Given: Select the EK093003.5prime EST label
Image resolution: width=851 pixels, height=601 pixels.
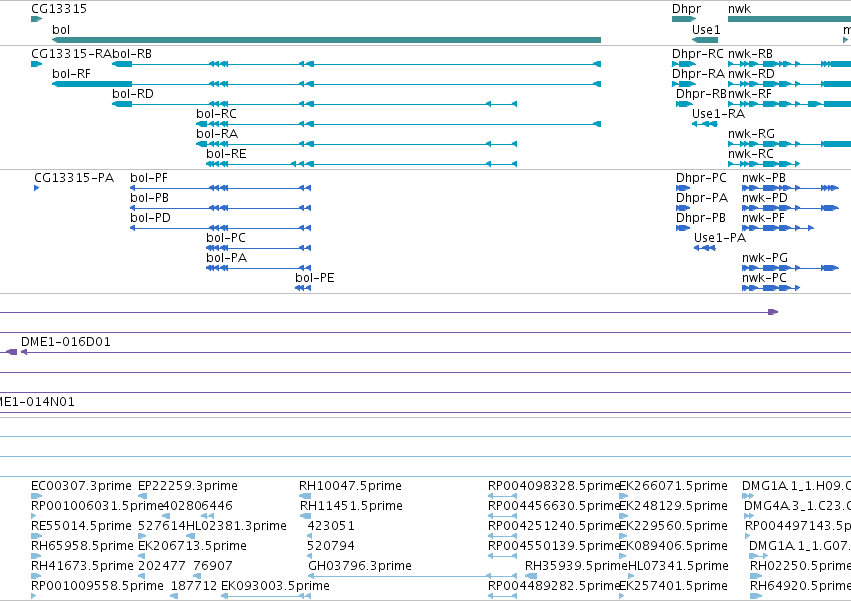Looking at the screenshot, I should (x=275, y=586).
